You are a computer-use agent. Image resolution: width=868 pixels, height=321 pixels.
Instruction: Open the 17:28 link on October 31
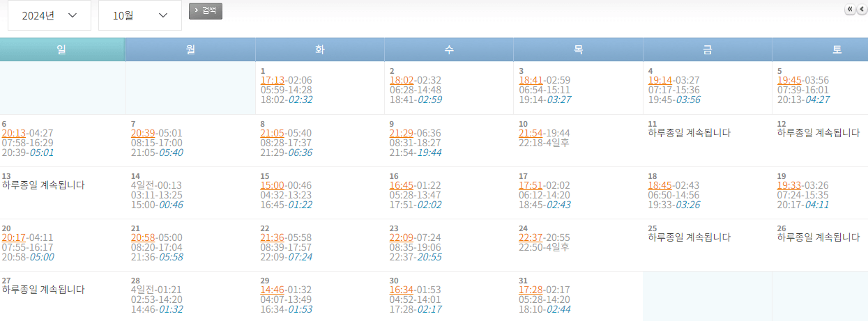click(x=531, y=290)
